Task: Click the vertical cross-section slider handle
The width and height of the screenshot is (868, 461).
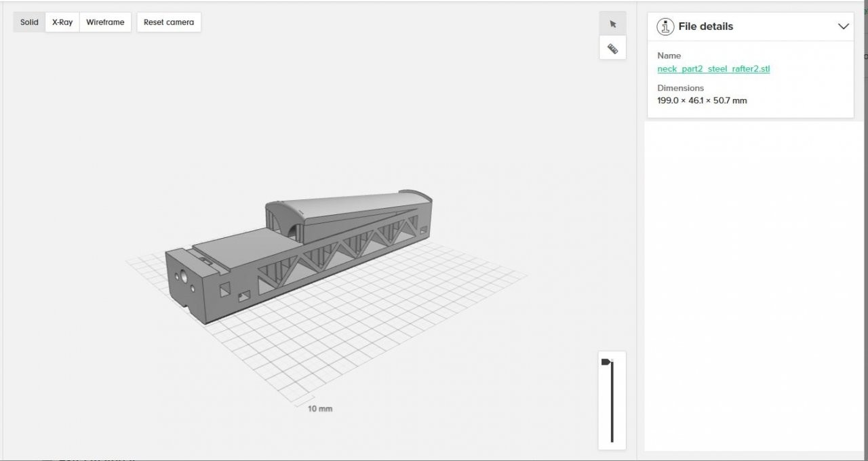Action: click(606, 362)
